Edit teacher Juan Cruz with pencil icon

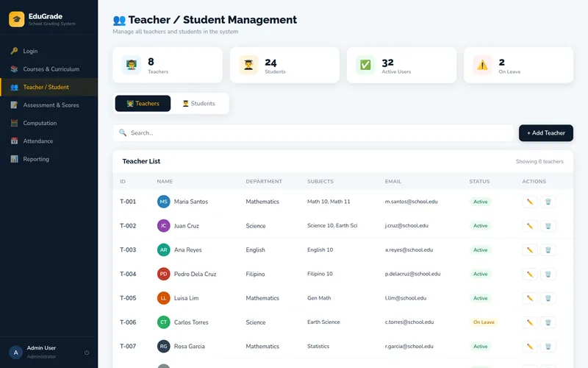click(x=529, y=226)
